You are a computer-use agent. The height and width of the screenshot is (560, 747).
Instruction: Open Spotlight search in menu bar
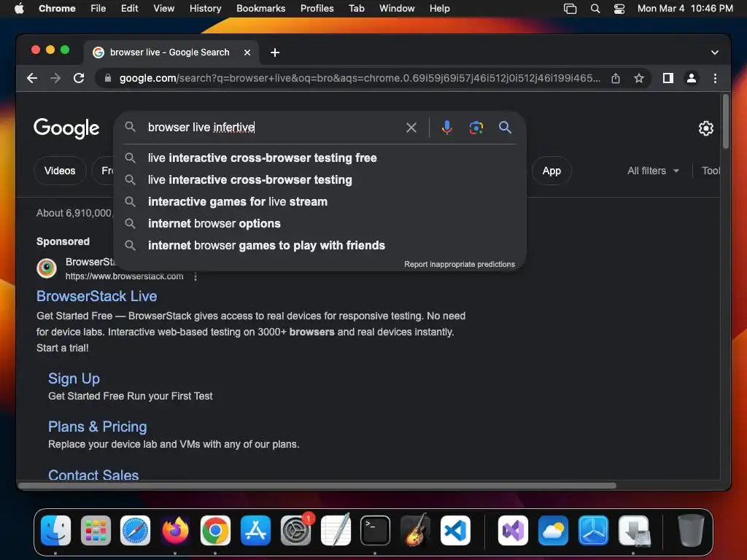[595, 9]
